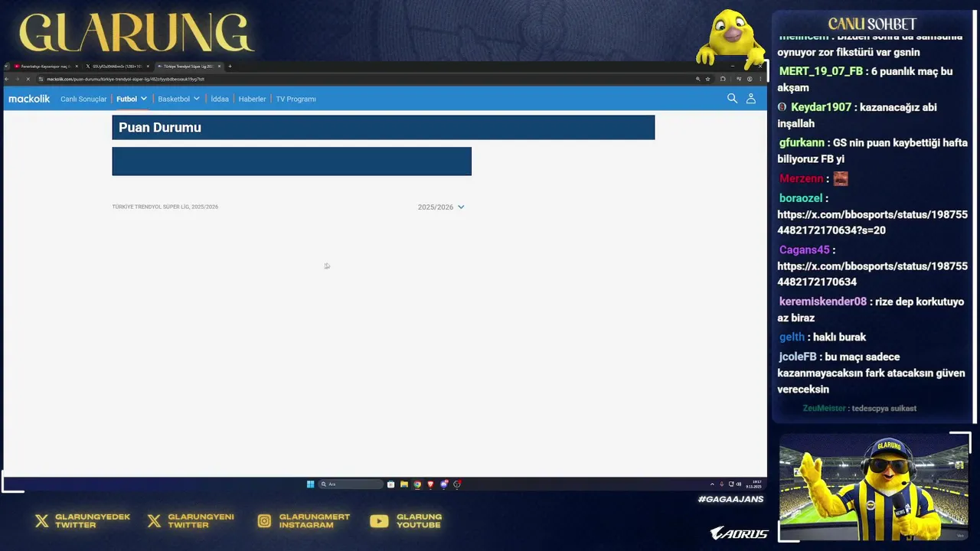The image size is (980, 551).
Task: Open TV Programı page
Action: tap(296, 99)
